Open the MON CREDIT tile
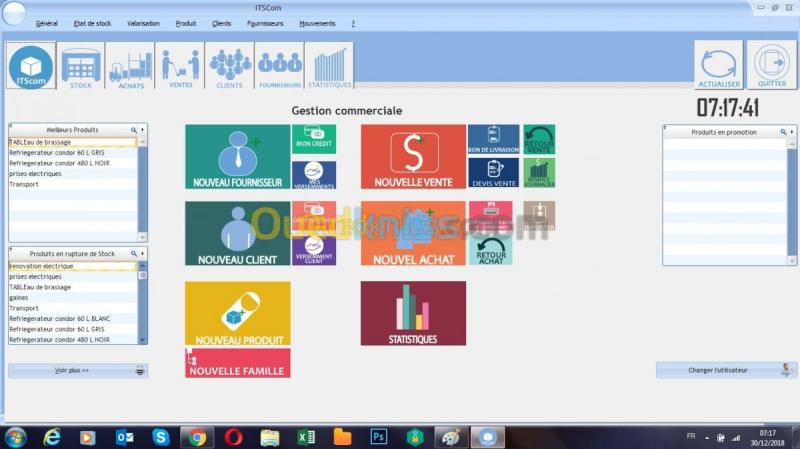Viewport: 800px width, 449px height. coord(314,139)
